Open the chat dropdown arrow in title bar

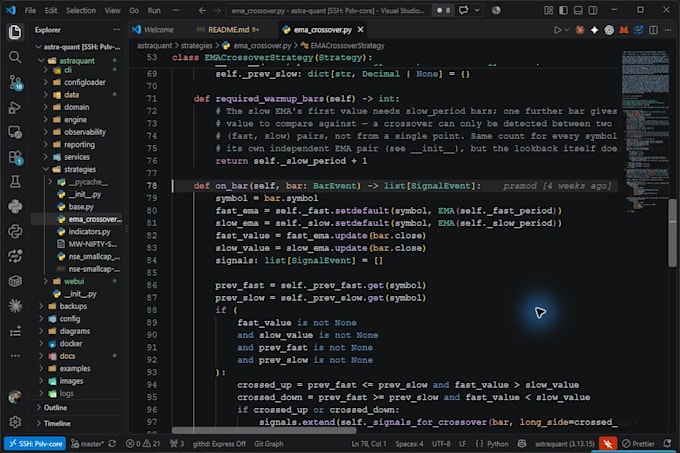pyautogui.click(x=477, y=10)
